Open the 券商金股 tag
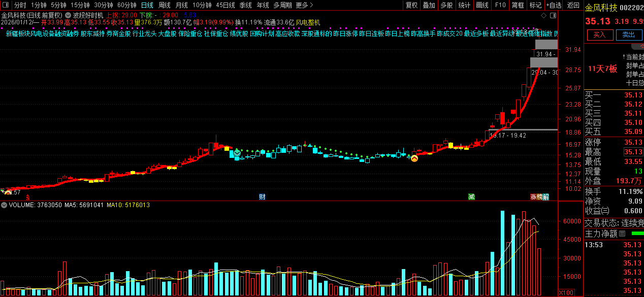Screen dimensions: 644x297 [x=118, y=34]
